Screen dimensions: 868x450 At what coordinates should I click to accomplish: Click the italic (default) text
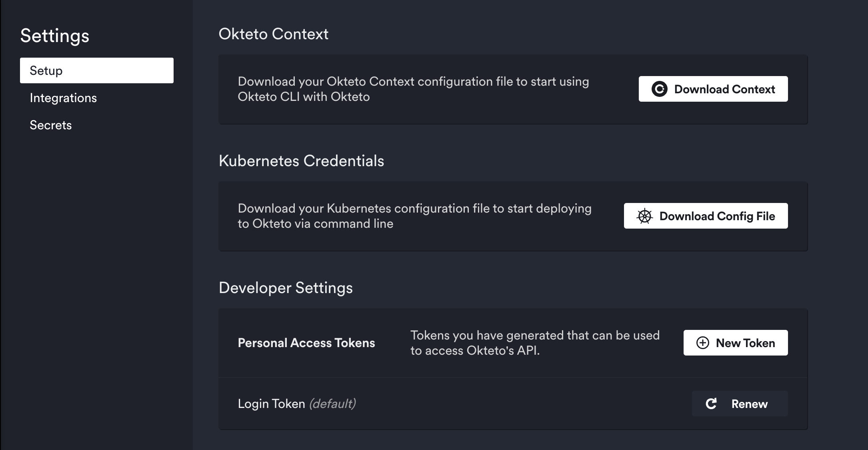[332, 404]
